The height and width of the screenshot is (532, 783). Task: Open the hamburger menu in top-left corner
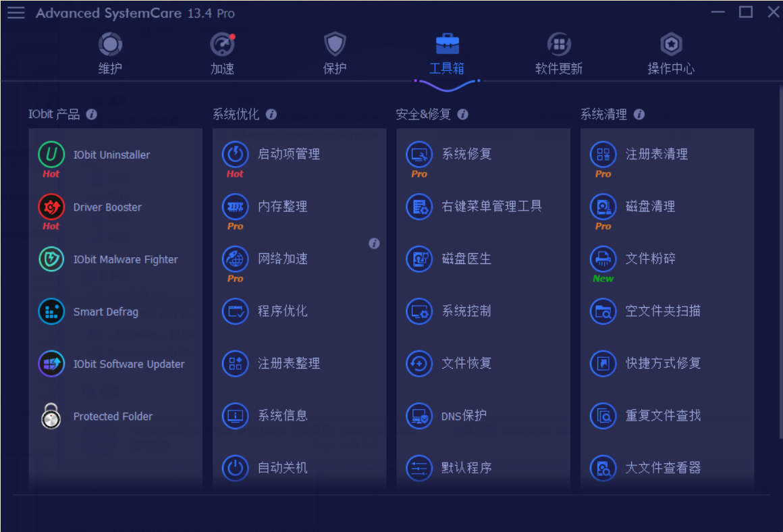(16, 12)
